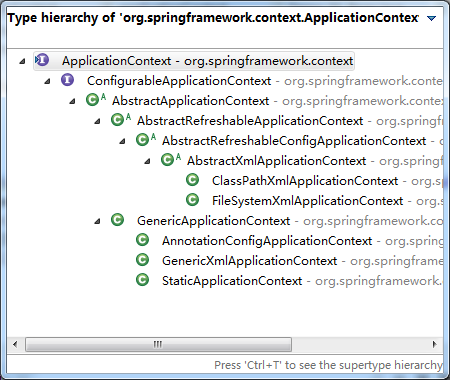Collapse the AbstractXmlApplicationContext node
This screenshot has width=450, height=380.
point(147,161)
